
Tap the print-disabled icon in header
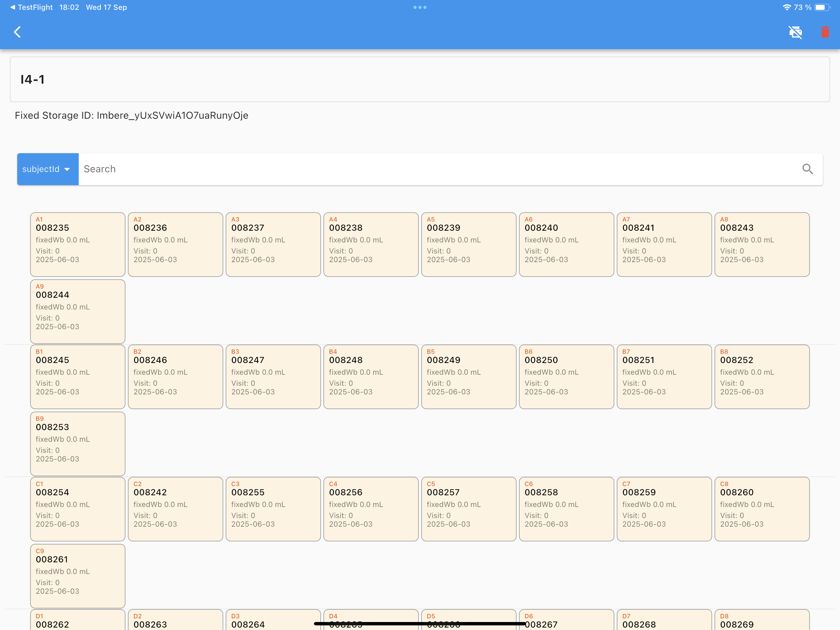coord(795,32)
